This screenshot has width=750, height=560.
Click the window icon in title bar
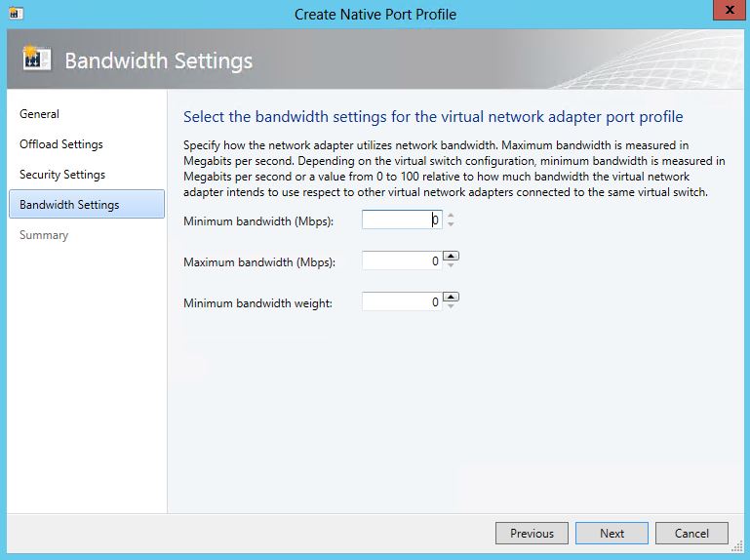coord(16,14)
